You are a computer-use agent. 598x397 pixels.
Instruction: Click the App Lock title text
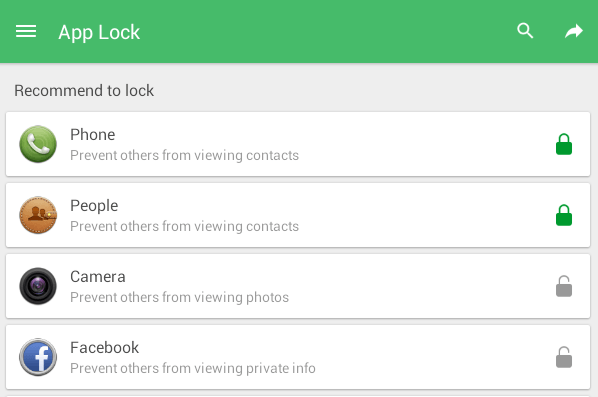(x=99, y=32)
